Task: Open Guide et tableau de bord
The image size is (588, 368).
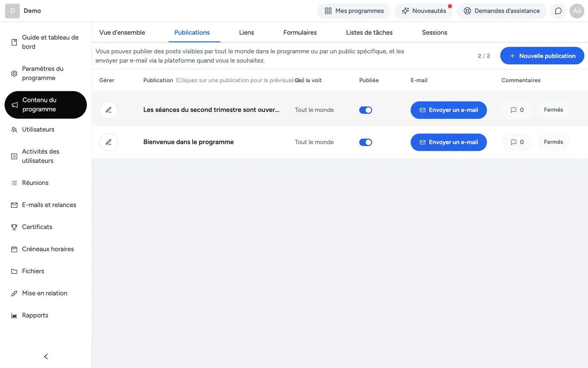Action: pos(46,42)
